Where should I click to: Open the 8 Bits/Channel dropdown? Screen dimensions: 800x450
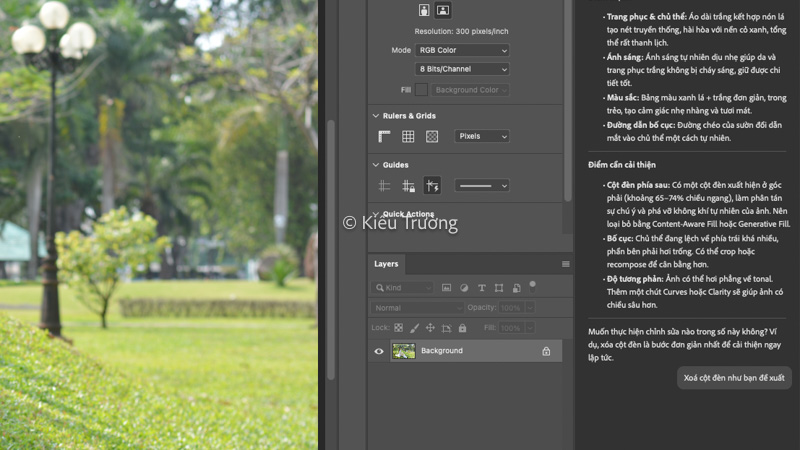tap(462, 69)
